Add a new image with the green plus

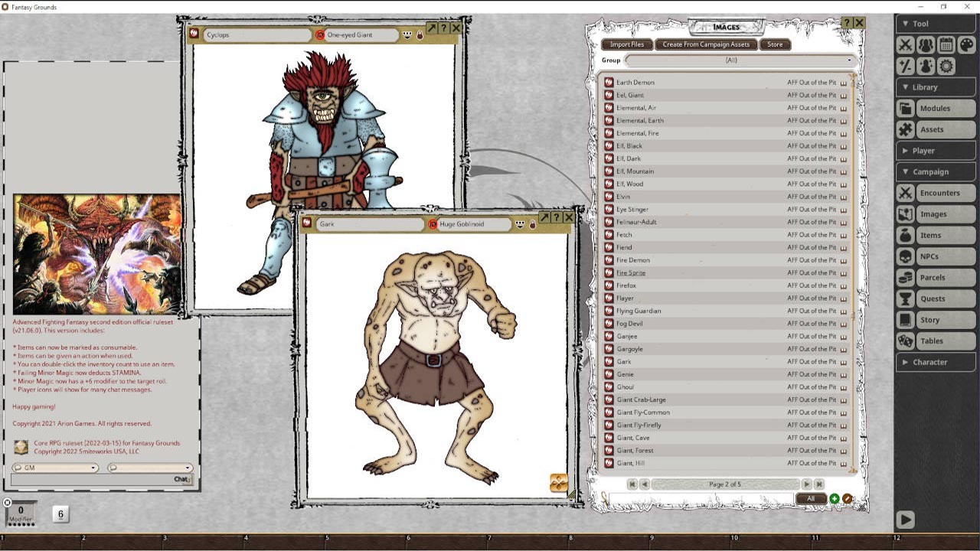(x=835, y=498)
